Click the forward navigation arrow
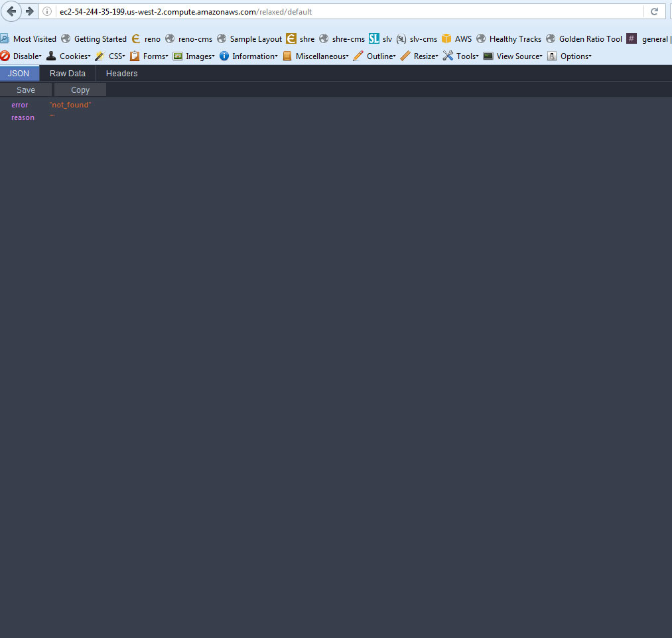 [x=29, y=11]
